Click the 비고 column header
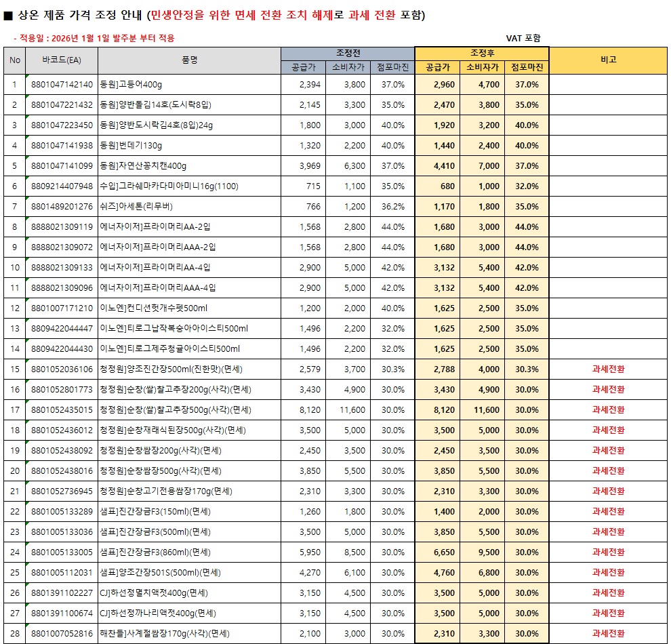The height and width of the screenshot is (644, 671). (608, 60)
